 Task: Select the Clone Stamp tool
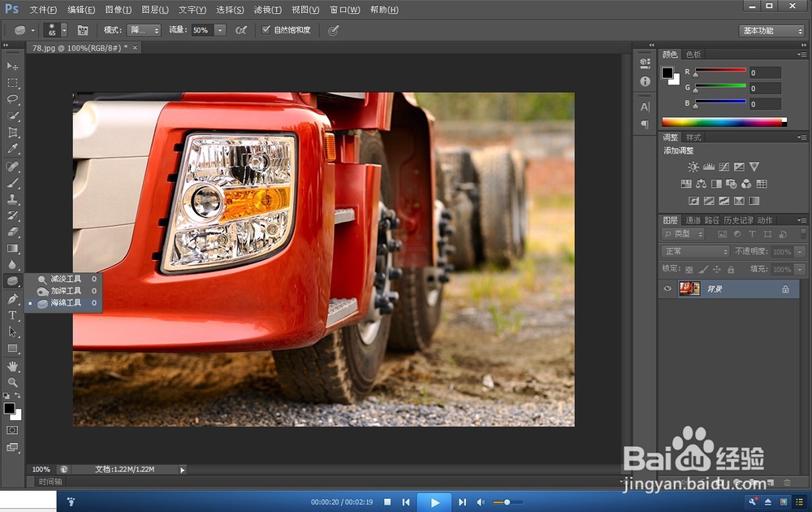pos(12,199)
